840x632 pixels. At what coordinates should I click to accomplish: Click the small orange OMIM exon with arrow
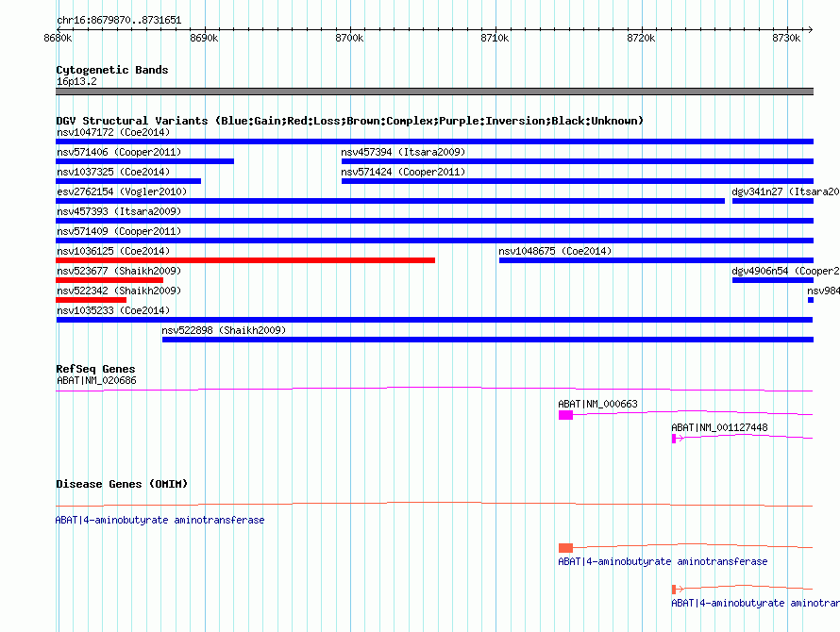coord(674,590)
